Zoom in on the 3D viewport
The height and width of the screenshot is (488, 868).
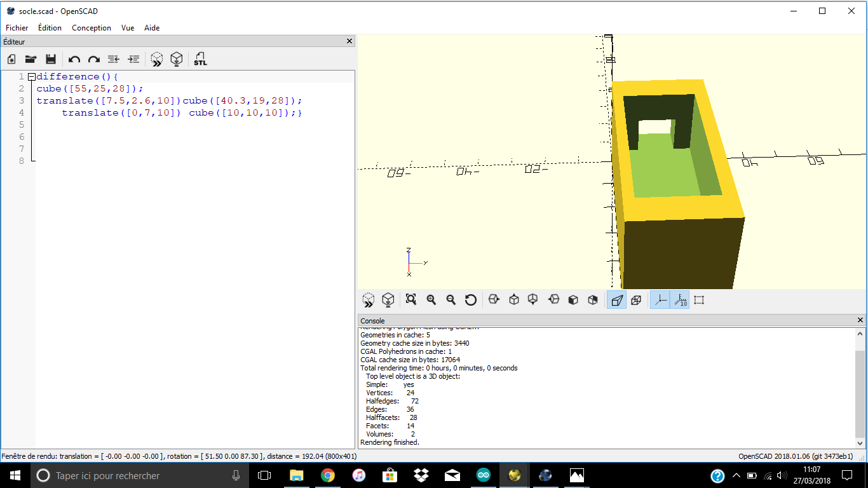pos(431,300)
